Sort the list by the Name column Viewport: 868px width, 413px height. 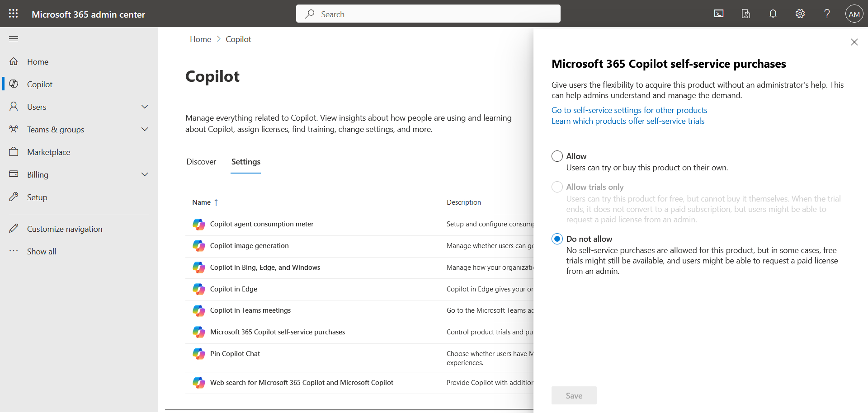(202, 202)
